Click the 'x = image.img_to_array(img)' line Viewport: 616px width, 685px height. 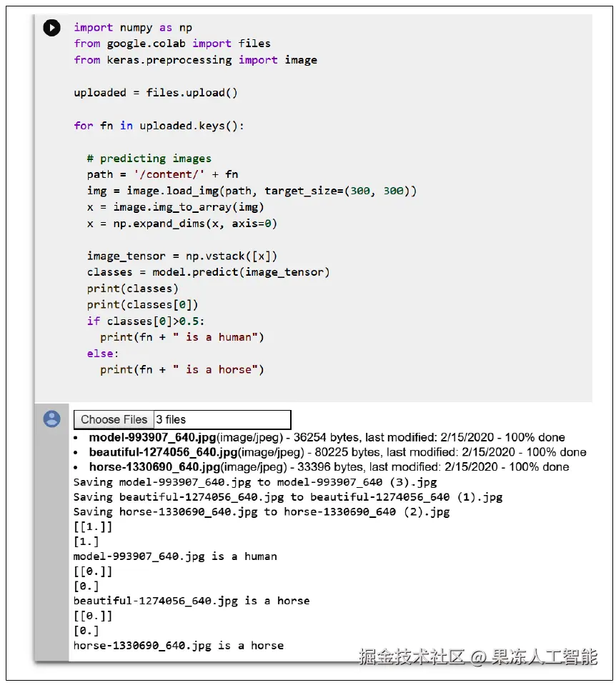[x=175, y=207]
